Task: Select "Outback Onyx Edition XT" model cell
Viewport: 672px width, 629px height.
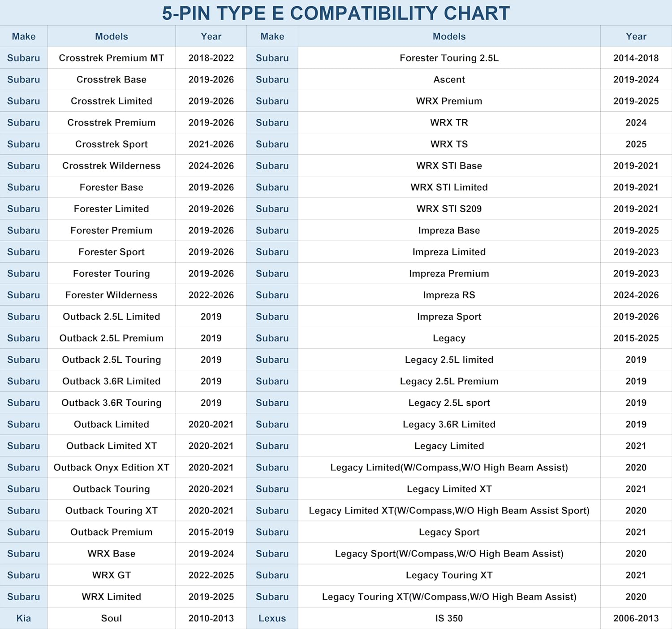Action: (112, 467)
